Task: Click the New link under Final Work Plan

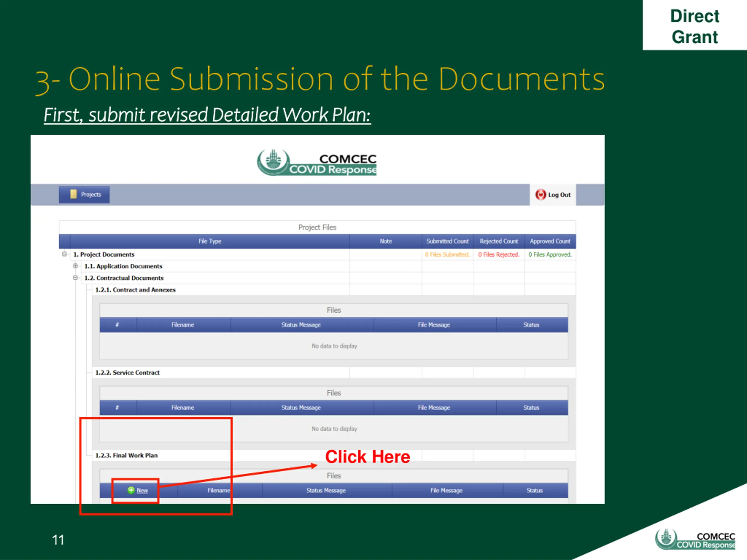Action: pyautogui.click(x=142, y=491)
